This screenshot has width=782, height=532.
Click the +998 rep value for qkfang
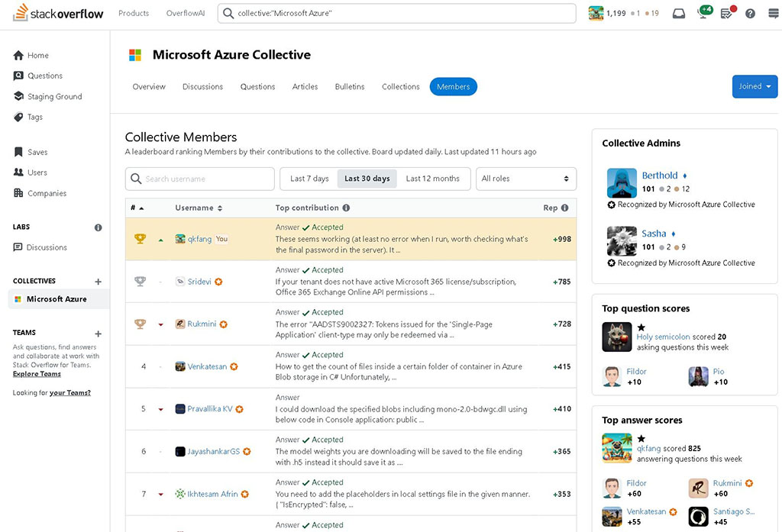tap(562, 240)
